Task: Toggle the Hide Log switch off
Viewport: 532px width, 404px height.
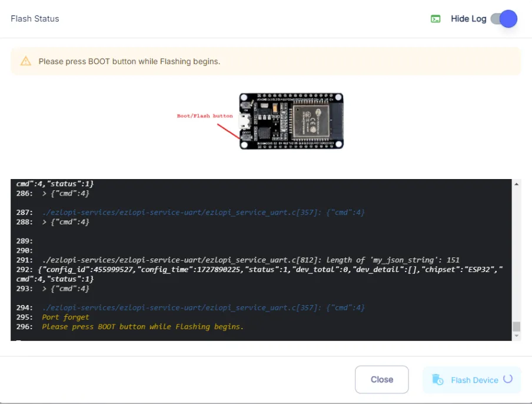Action: pos(504,19)
